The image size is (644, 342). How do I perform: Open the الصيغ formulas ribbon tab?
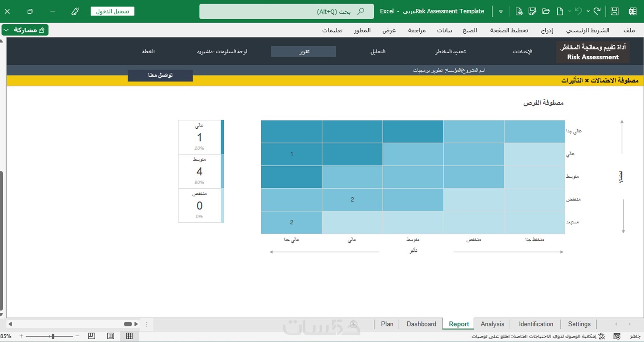click(470, 30)
